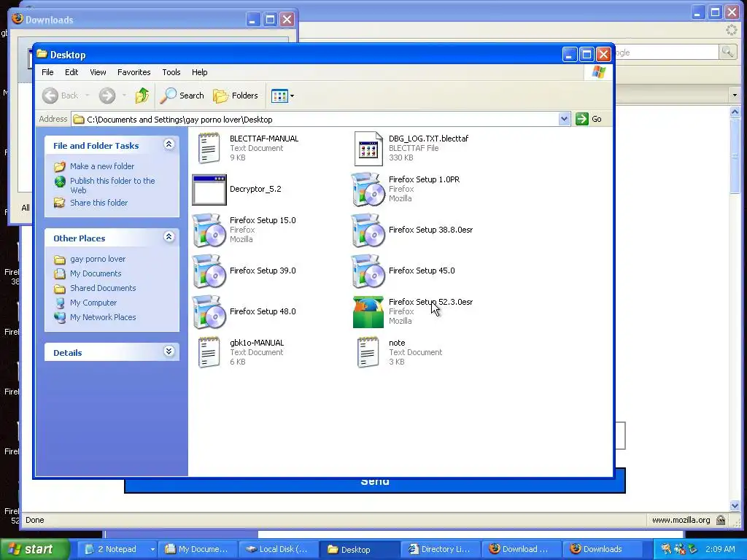Select the Firefox Setup 48.0 installer icon
The height and width of the screenshot is (560, 747).
click(209, 312)
